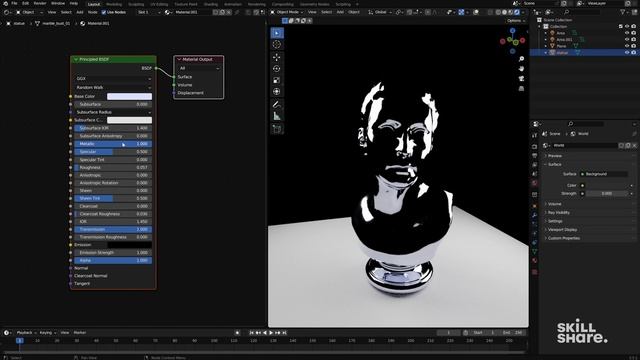Image resolution: width=640 pixels, height=360 pixels.
Task: Click the Blender logo menu icon
Action: (5, 3)
